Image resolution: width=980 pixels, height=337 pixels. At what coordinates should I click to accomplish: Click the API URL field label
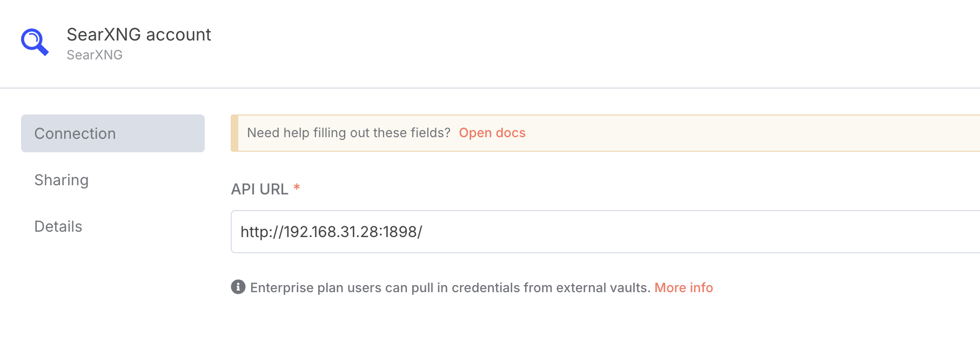[259, 189]
